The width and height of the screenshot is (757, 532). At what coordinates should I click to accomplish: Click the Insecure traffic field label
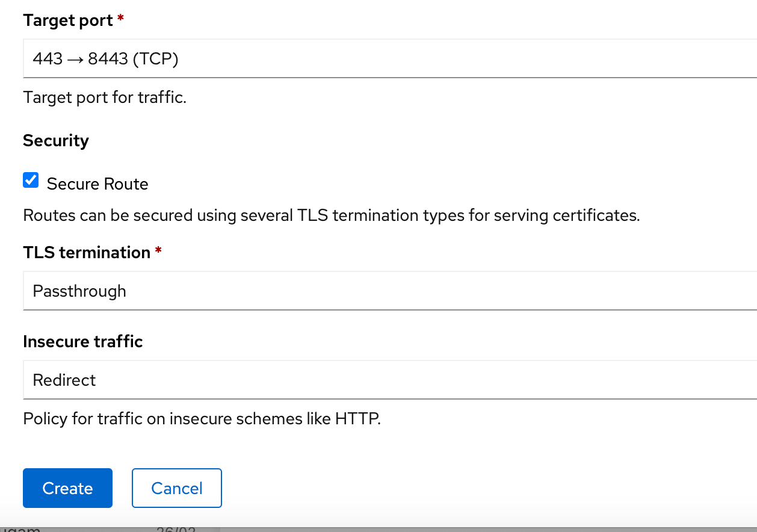tap(83, 341)
